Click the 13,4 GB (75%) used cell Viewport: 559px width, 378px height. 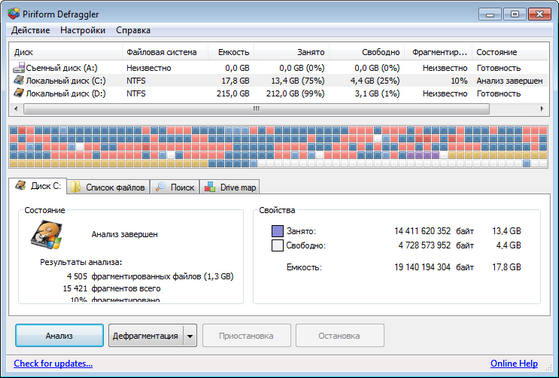click(x=298, y=81)
